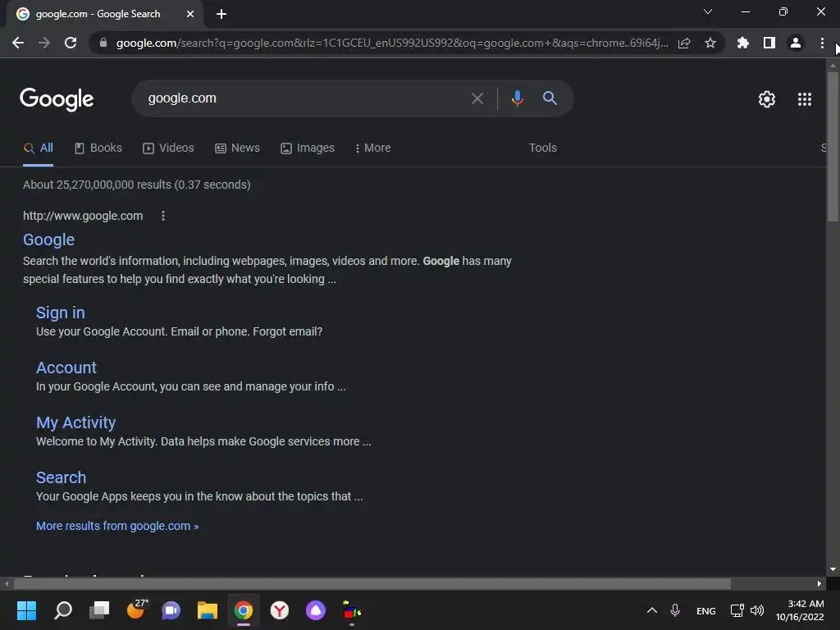The width and height of the screenshot is (840, 630).
Task: Click the horizontal scrollbar thumb
Action: (x=372, y=583)
